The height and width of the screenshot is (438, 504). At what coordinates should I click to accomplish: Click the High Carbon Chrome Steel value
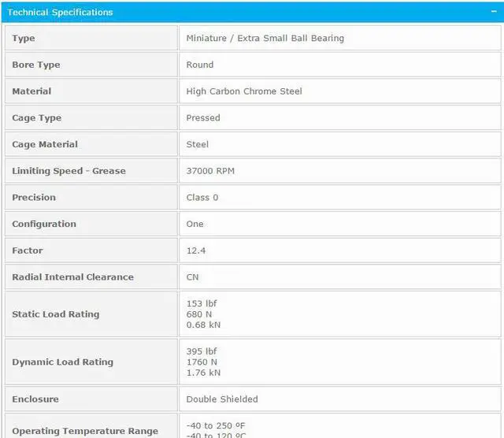244,91
